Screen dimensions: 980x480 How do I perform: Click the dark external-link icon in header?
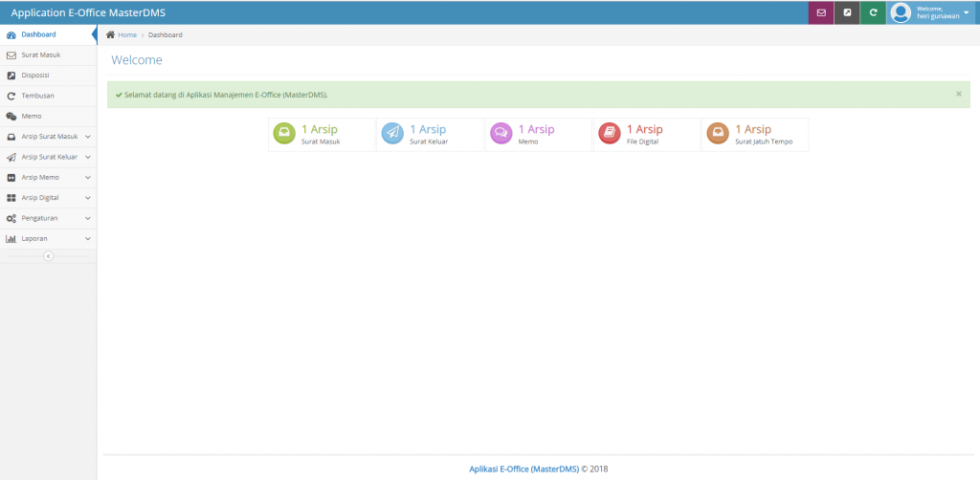point(846,12)
